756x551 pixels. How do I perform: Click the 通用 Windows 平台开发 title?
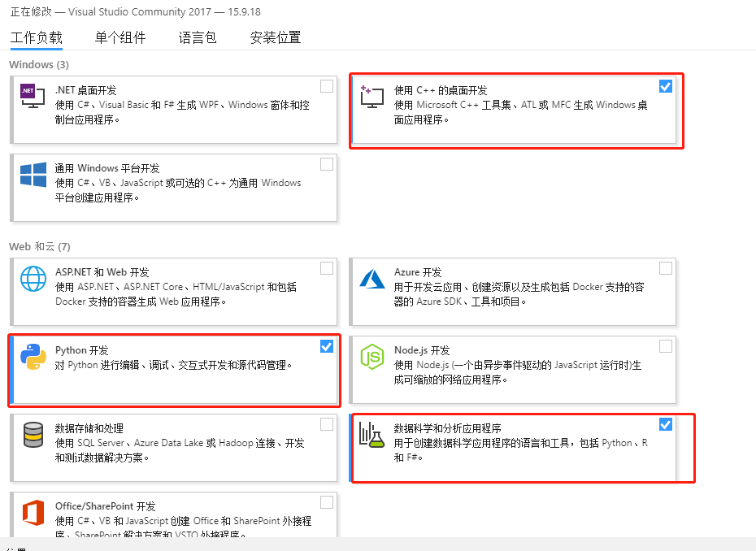tap(107, 168)
